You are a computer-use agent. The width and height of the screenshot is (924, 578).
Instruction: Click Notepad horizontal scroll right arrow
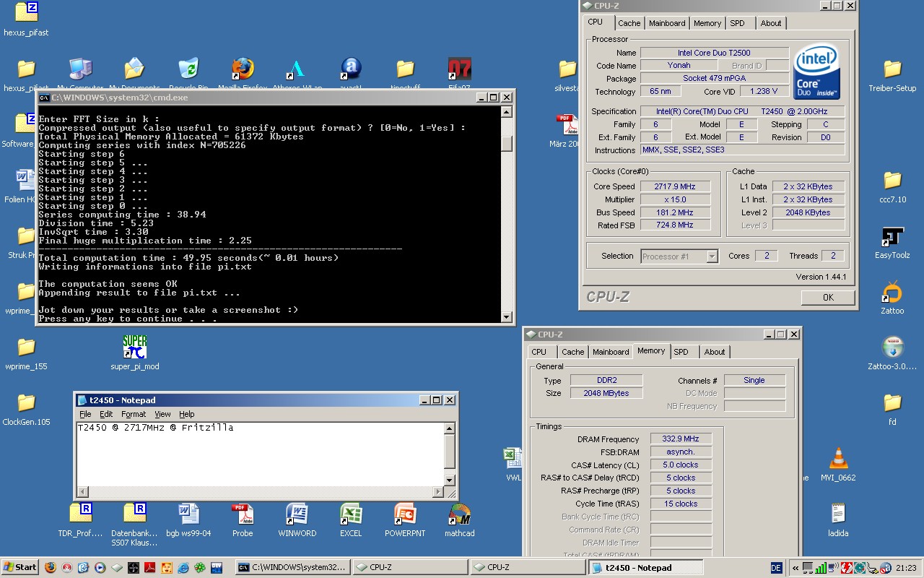click(437, 492)
